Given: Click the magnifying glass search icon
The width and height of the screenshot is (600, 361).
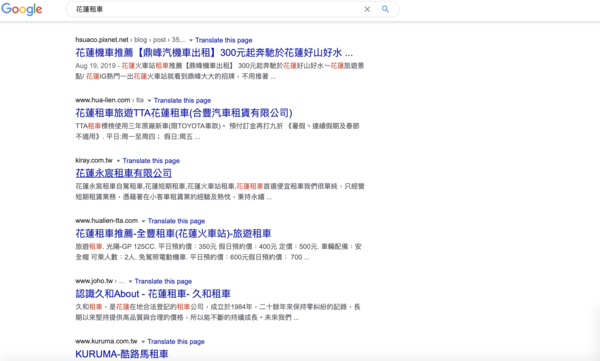Looking at the screenshot, I should click(x=385, y=9).
